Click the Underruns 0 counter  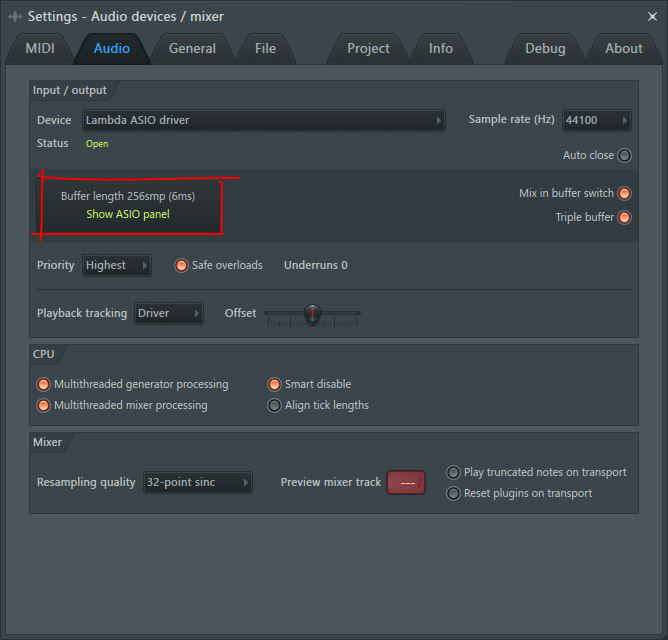pyautogui.click(x=316, y=265)
